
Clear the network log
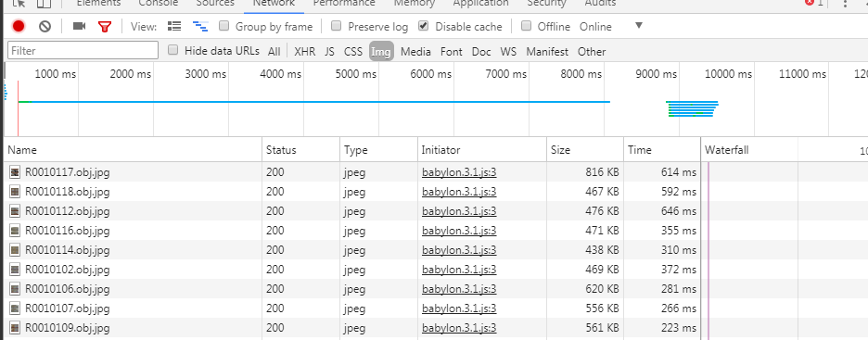click(x=45, y=27)
